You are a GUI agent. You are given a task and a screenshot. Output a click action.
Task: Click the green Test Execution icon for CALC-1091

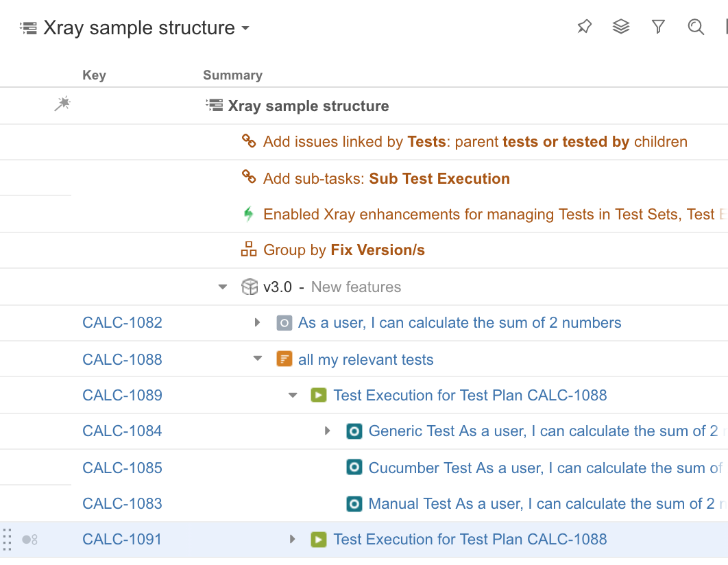(319, 539)
